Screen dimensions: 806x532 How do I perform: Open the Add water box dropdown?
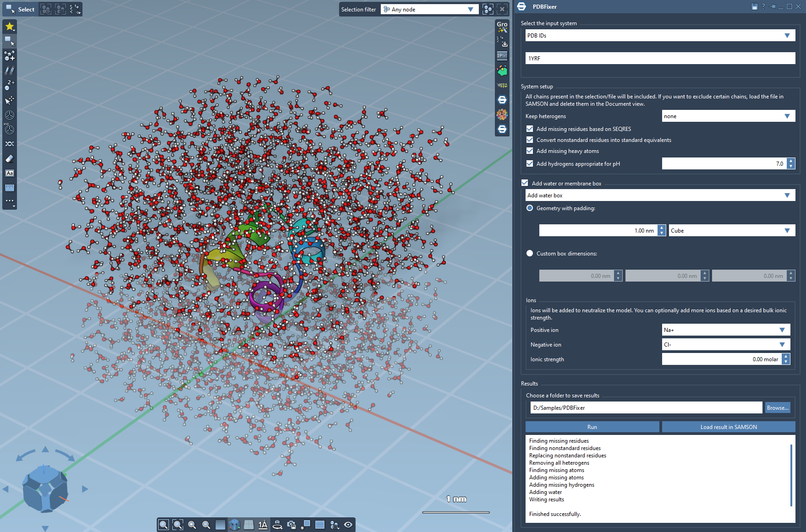point(660,195)
